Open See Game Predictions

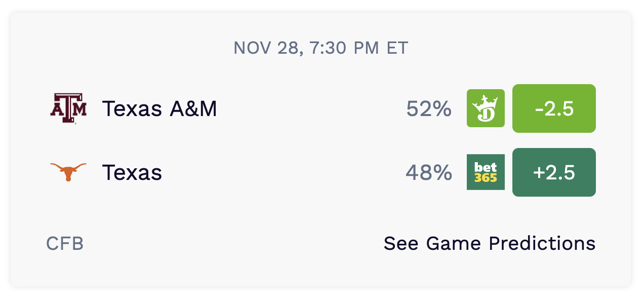point(489,244)
